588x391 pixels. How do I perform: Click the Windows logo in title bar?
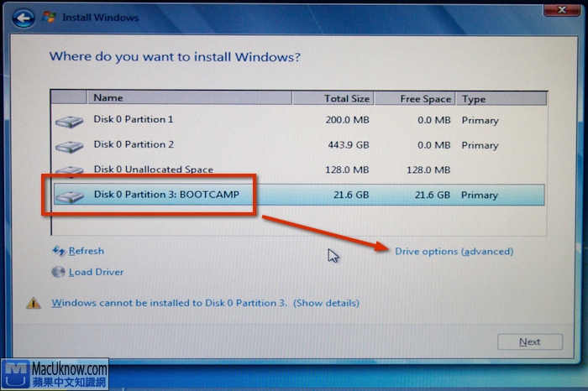50,17
